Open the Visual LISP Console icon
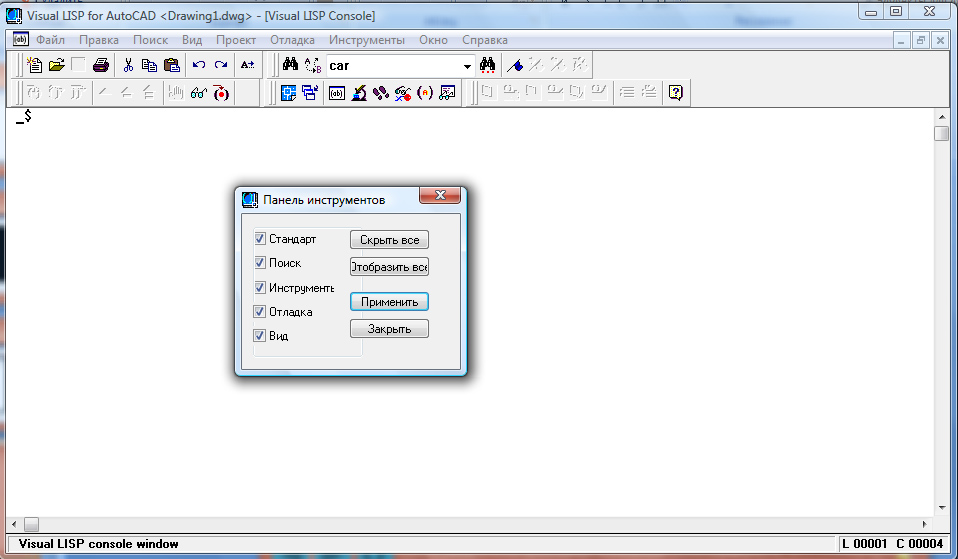Viewport: 958px width, 559px height. click(337, 93)
